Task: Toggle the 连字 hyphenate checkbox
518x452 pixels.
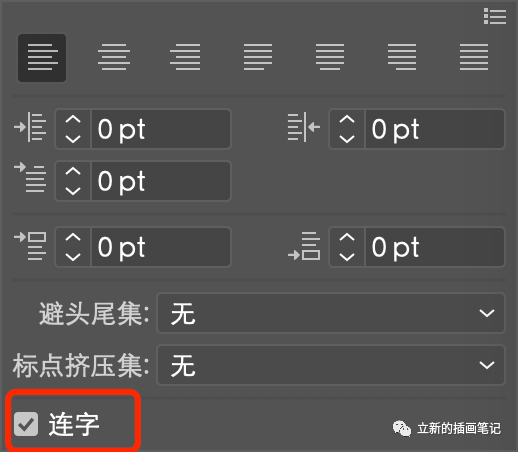Action: (26, 424)
